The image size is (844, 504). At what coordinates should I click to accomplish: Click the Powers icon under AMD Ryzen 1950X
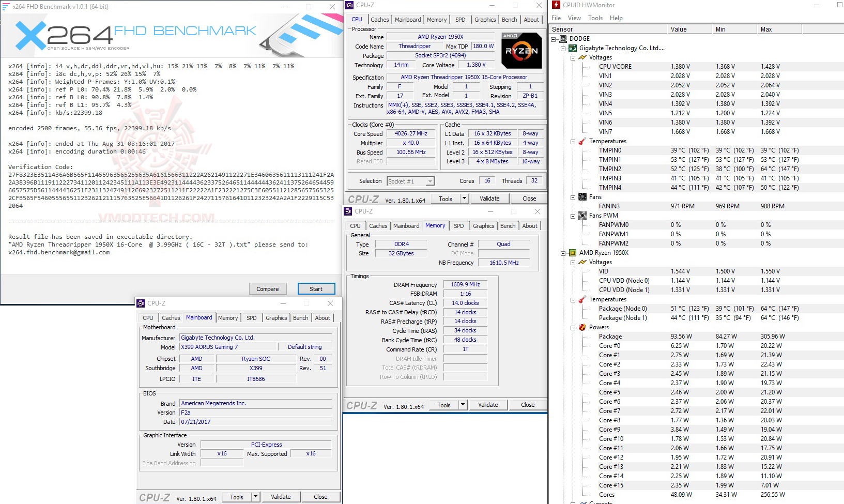coord(582,327)
